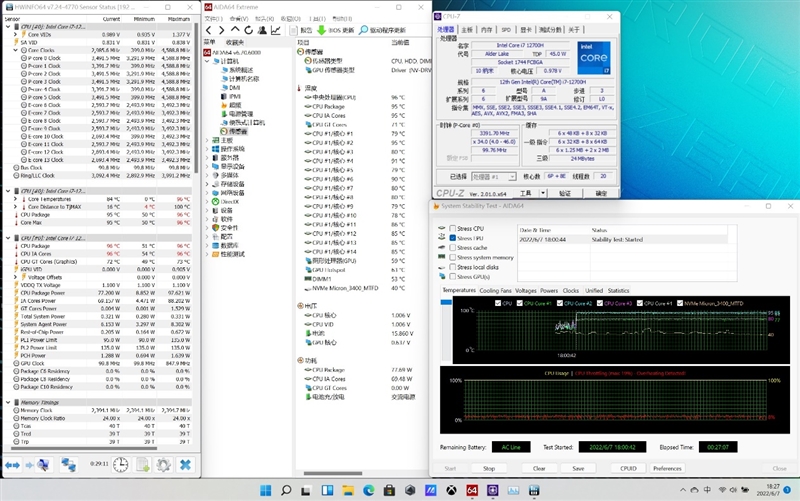The height and width of the screenshot is (501, 800).
Task: Open Microsoft Edge from taskbar
Action: [369, 490]
